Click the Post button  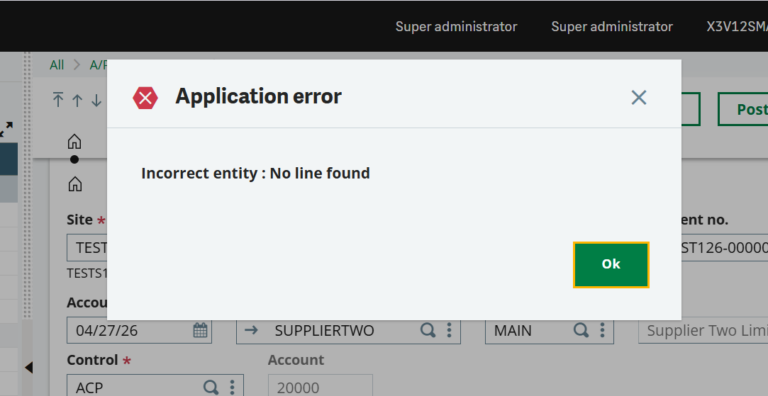744,109
